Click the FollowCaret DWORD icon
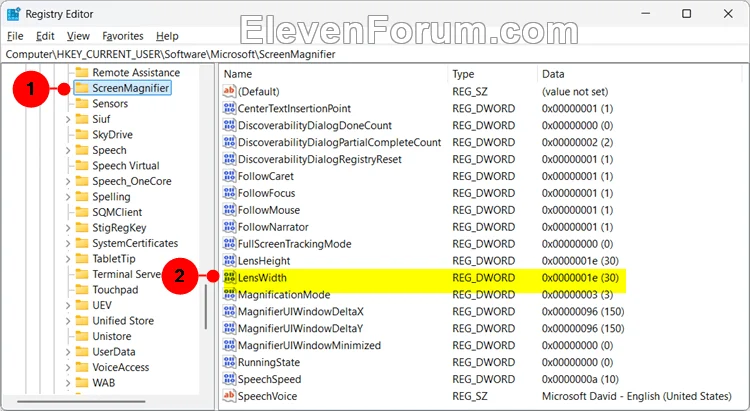750x411 pixels. click(230, 176)
